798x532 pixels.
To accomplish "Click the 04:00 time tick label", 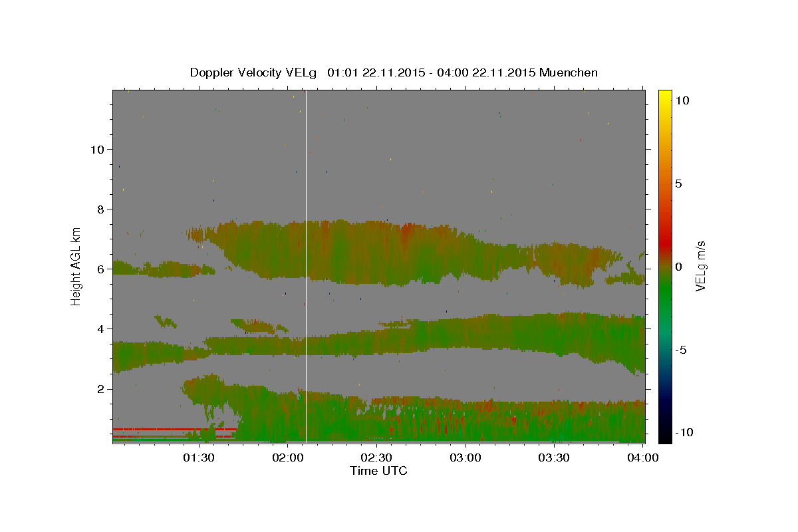I will pos(642,458).
